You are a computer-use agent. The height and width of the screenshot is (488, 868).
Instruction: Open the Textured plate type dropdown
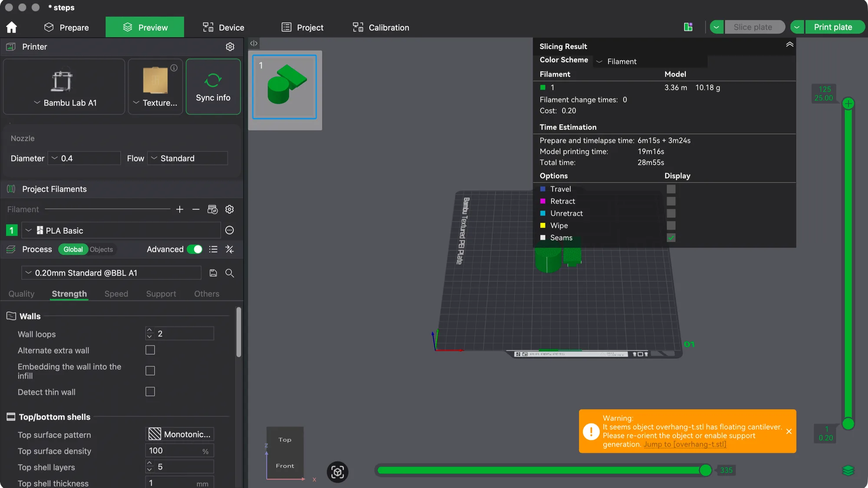(x=155, y=103)
